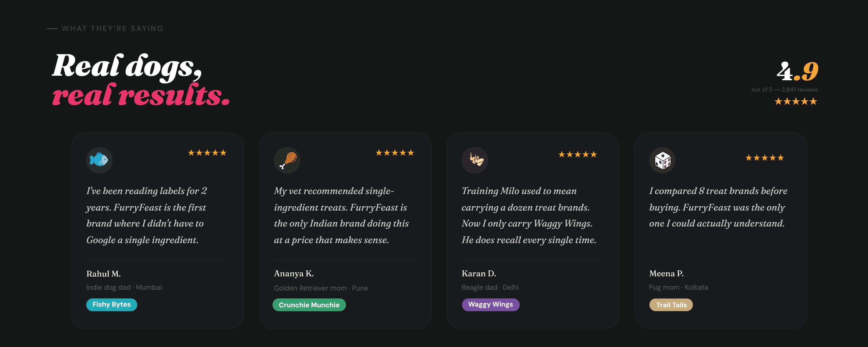Click the '2,841 reviews' text
Screen dimensions: 868x347
(x=799, y=90)
